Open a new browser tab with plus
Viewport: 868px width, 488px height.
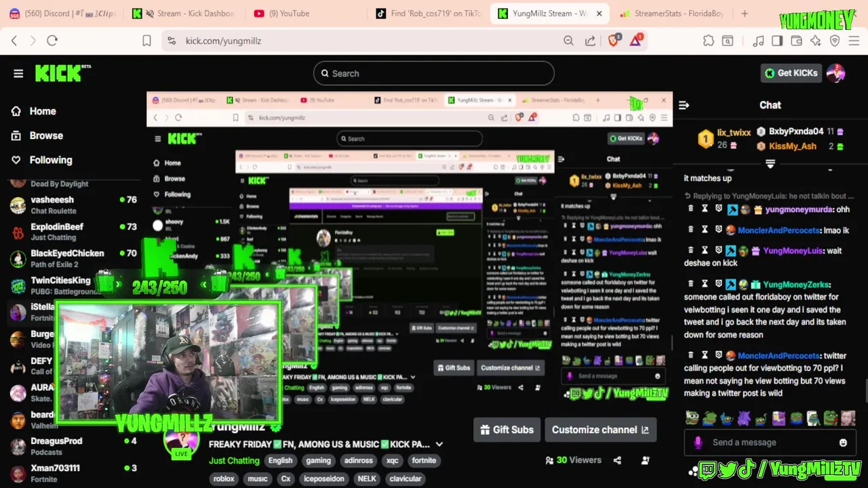pyautogui.click(x=745, y=14)
